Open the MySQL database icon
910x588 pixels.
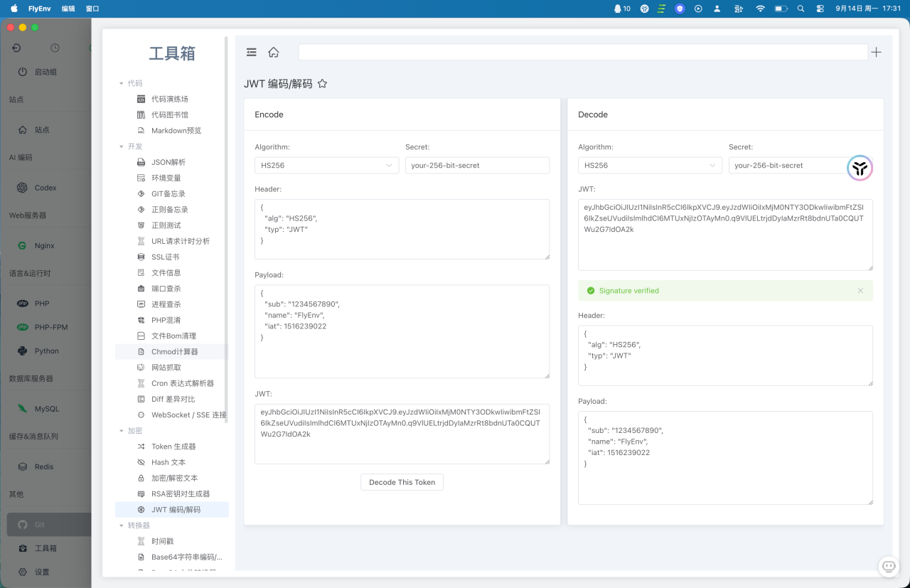coord(22,409)
